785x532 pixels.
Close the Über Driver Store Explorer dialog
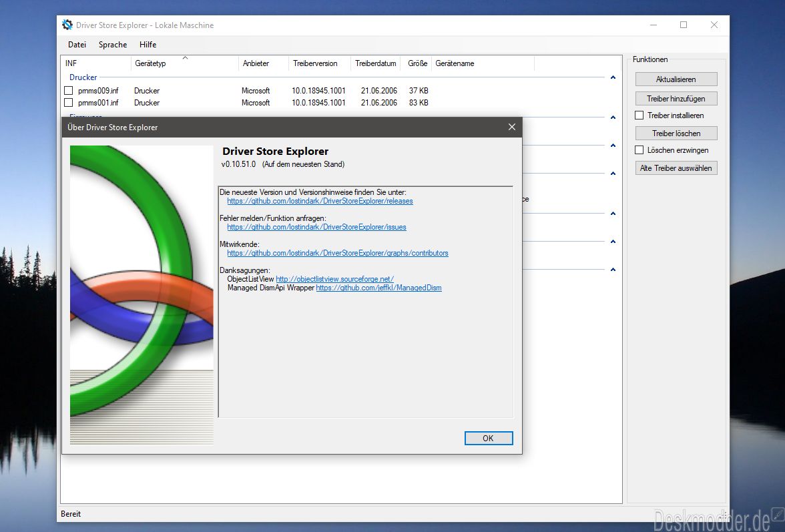coord(511,127)
